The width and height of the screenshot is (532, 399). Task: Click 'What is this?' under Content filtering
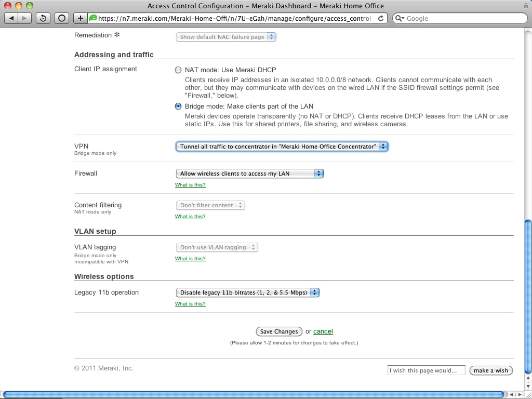pos(190,217)
